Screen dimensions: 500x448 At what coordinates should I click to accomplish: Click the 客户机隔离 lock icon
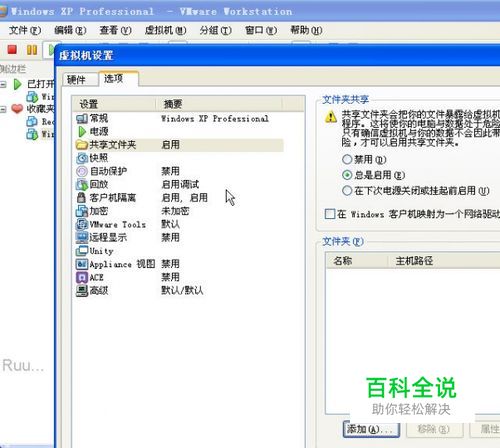pyautogui.click(x=81, y=198)
